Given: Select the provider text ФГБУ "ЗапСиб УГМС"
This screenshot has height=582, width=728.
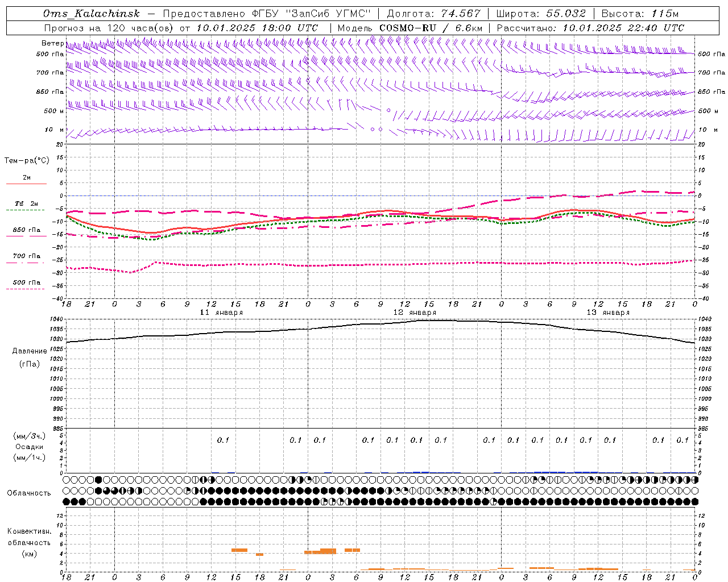Looking at the screenshot, I should click(x=312, y=14).
